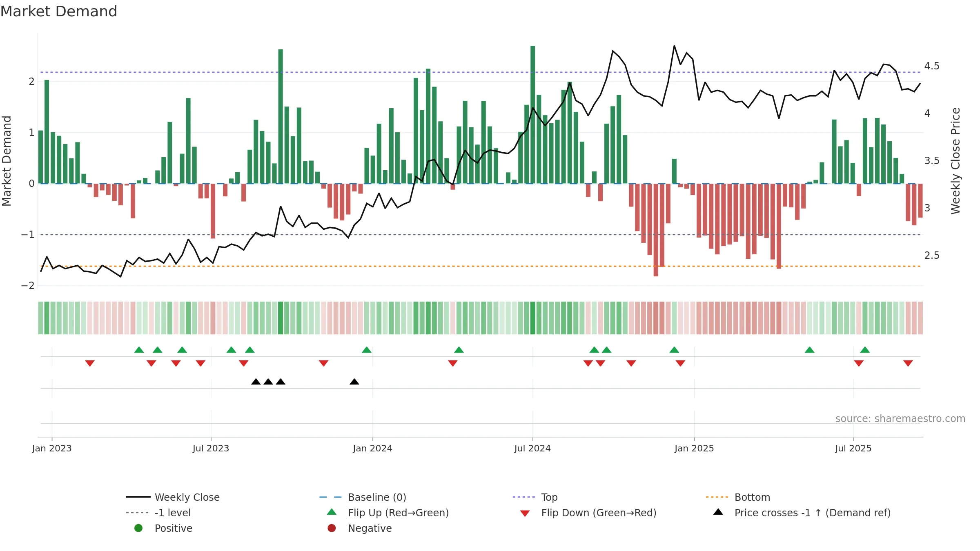Open the source: sharemaestro.com credit
The height and width of the screenshot is (551, 980).
pos(900,419)
